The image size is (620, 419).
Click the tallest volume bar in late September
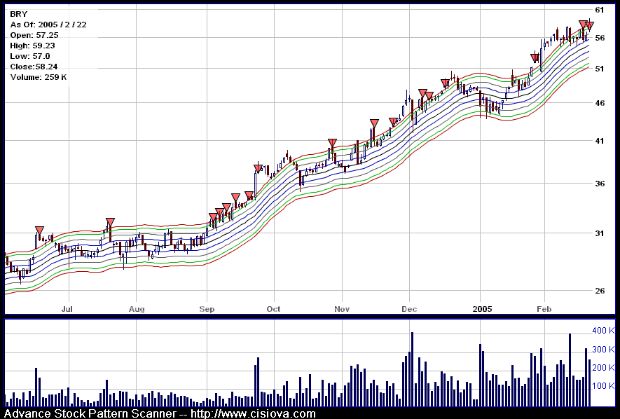258,382
